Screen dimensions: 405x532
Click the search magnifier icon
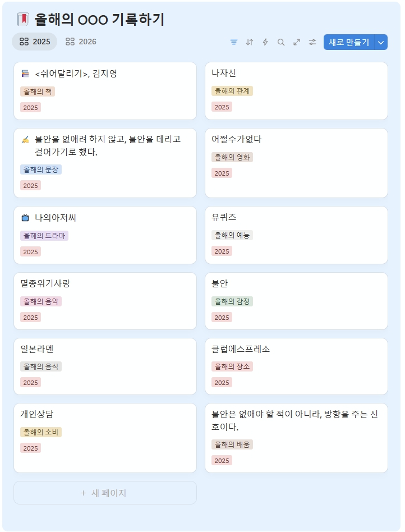281,42
